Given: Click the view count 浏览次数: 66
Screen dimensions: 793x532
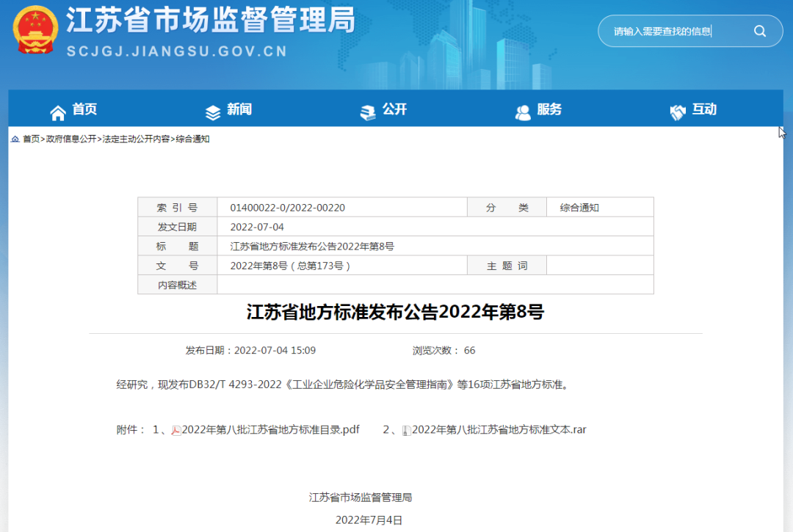Looking at the screenshot, I should point(443,350).
